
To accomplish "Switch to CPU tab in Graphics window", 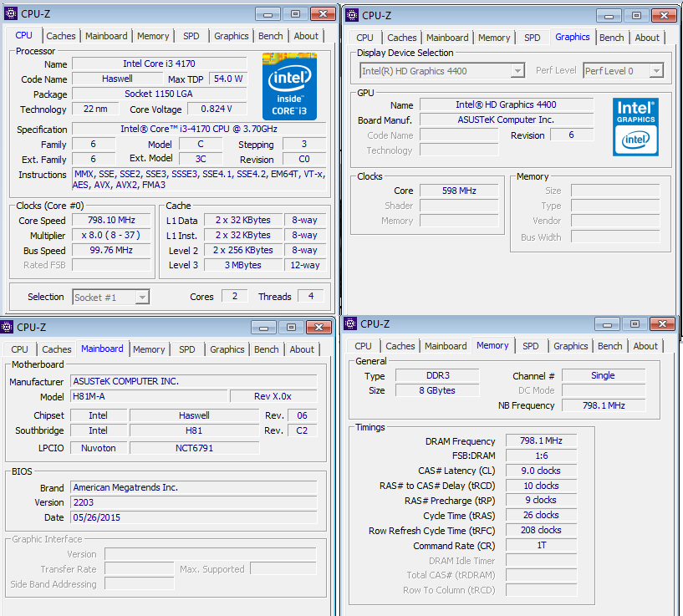I will (364, 38).
